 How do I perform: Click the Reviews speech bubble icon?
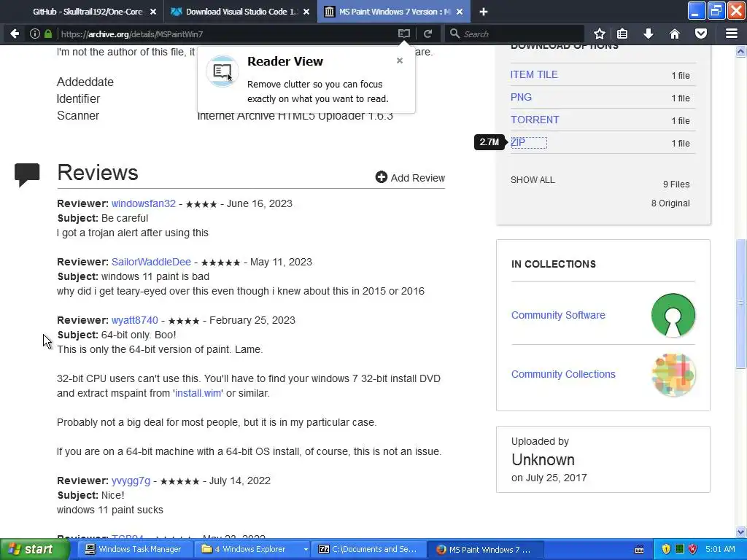[x=27, y=174]
